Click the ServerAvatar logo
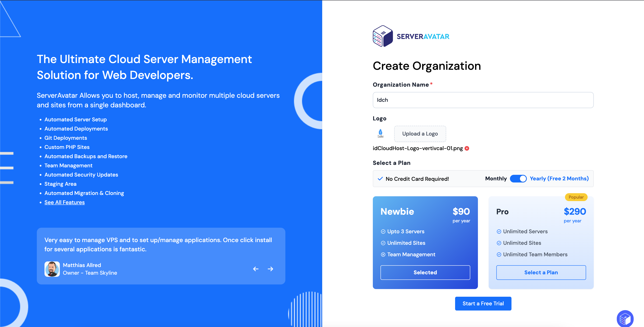644x327 pixels. pos(411,36)
